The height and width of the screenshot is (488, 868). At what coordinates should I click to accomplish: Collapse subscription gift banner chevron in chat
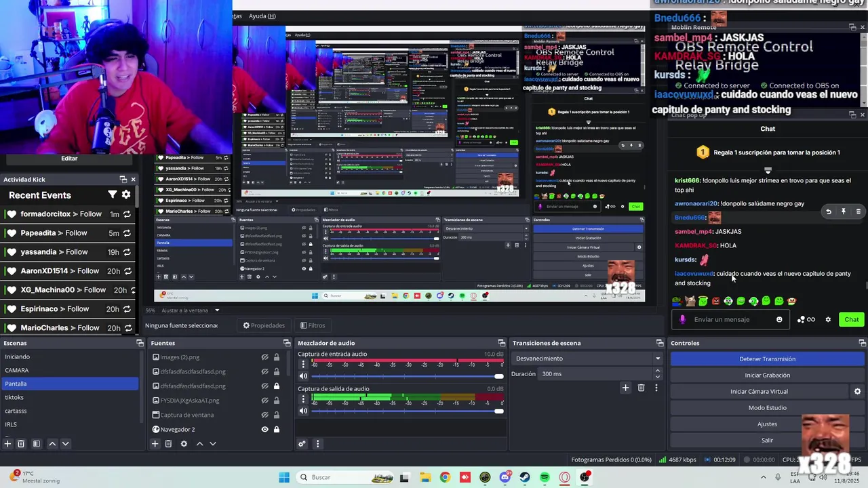pyautogui.click(x=768, y=170)
